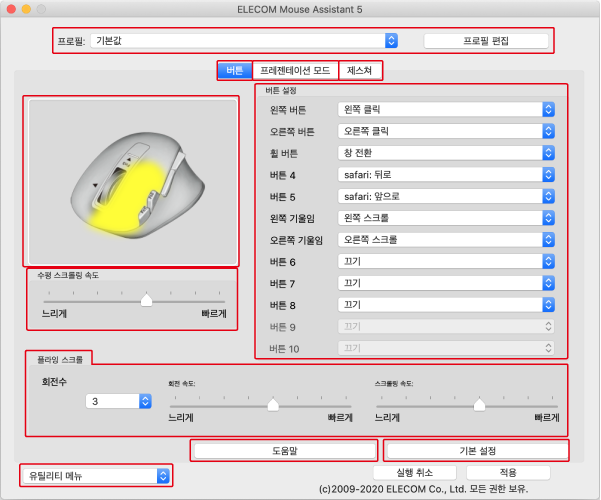Open the 버튼 5 function dropdown
The height and width of the screenshot is (500, 601).
(446, 196)
